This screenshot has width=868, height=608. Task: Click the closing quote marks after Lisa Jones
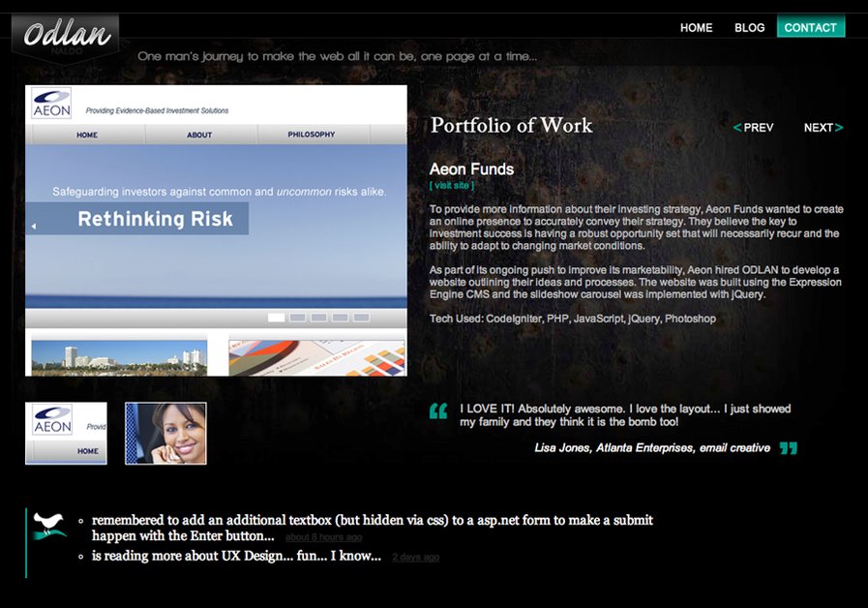[x=789, y=448]
